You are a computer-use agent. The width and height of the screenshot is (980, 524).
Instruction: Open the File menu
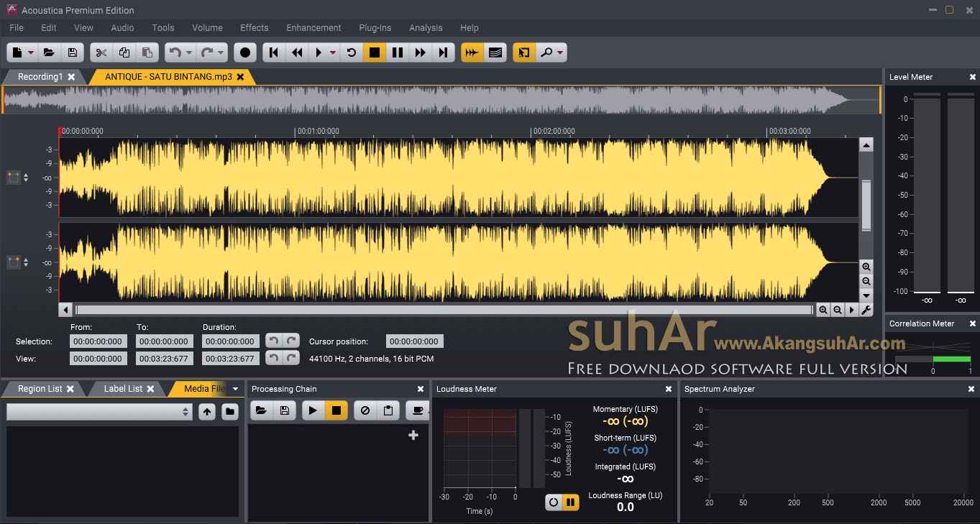(x=17, y=27)
